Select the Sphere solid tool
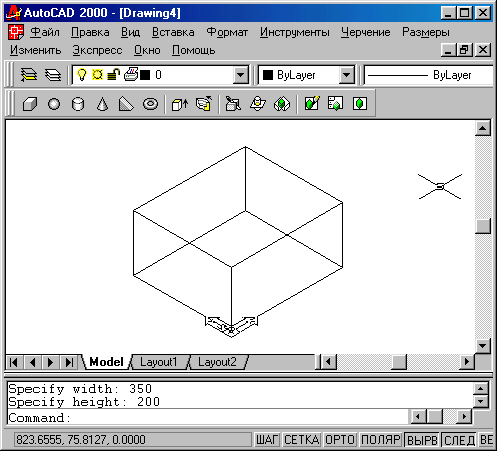 pos(54,104)
